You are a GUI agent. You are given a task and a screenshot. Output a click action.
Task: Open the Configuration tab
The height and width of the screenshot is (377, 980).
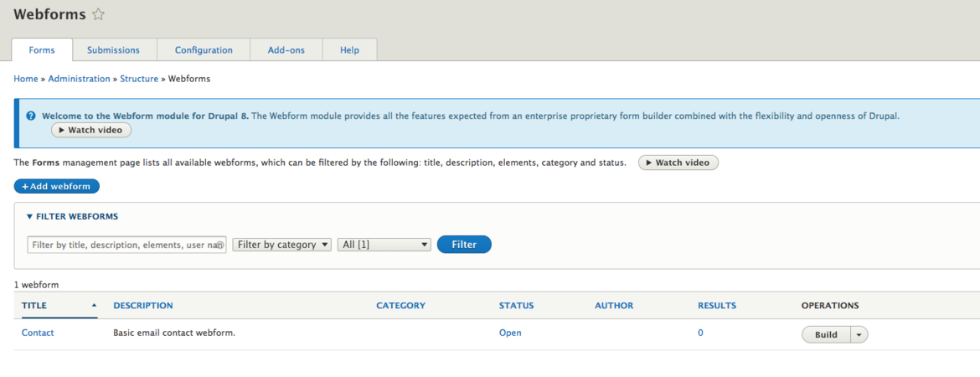point(204,50)
